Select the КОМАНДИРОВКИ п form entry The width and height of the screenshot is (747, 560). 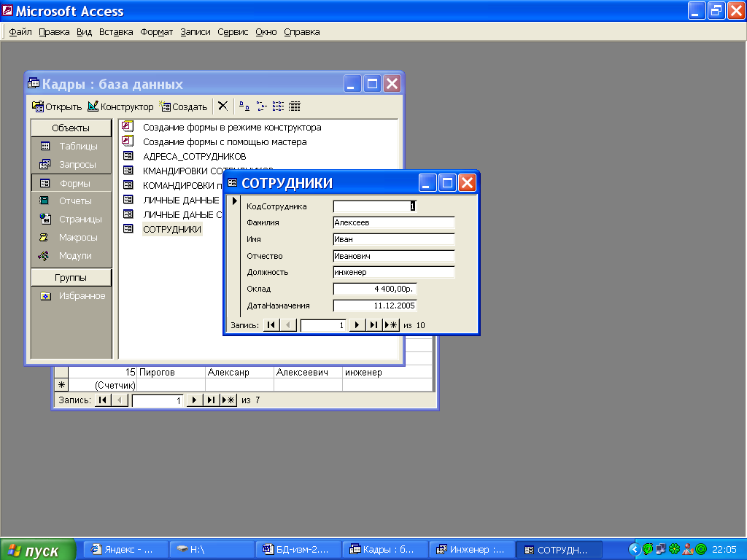182,186
